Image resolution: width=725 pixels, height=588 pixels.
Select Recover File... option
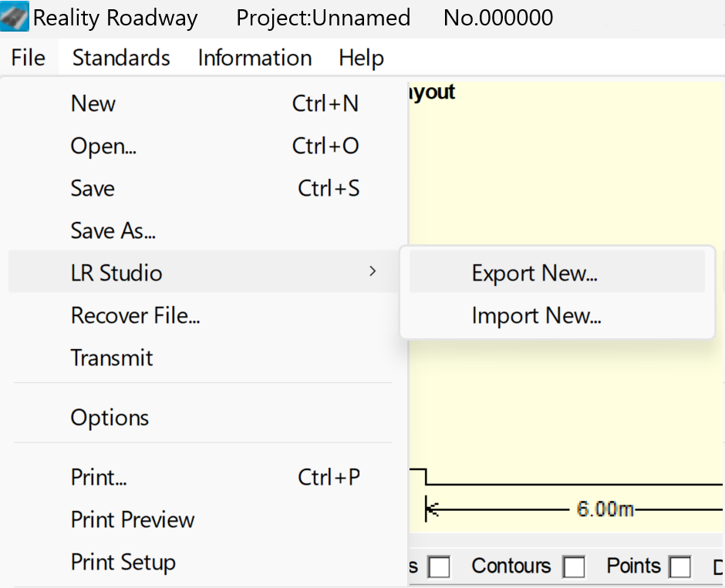click(136, 315)
